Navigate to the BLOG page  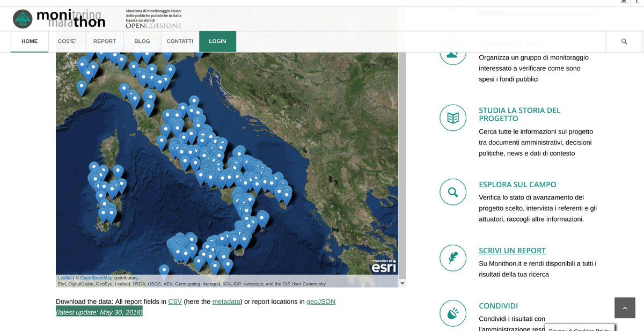pos(142,41)
